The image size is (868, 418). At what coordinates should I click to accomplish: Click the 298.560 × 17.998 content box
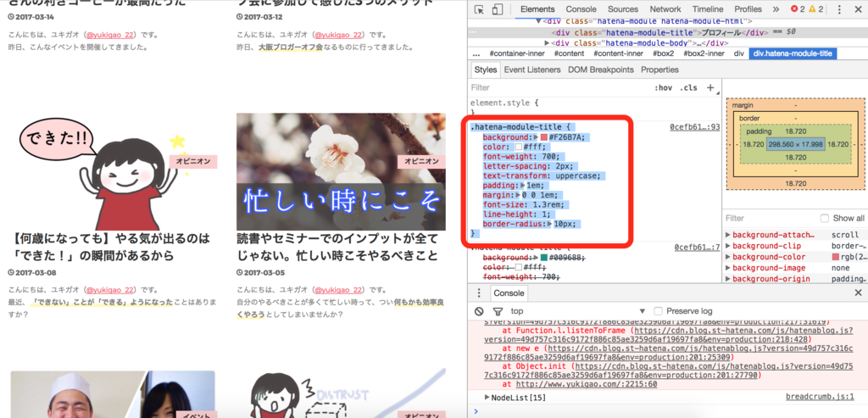795,144
